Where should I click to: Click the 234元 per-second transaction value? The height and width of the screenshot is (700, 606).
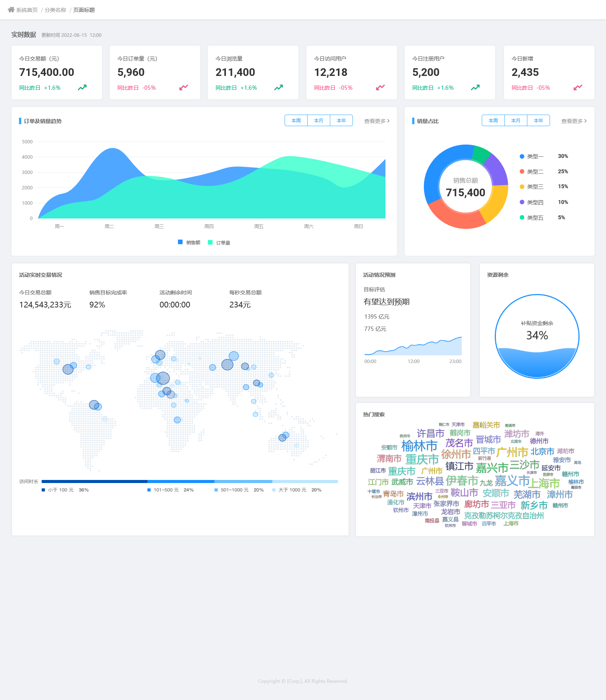pos(240,305)
